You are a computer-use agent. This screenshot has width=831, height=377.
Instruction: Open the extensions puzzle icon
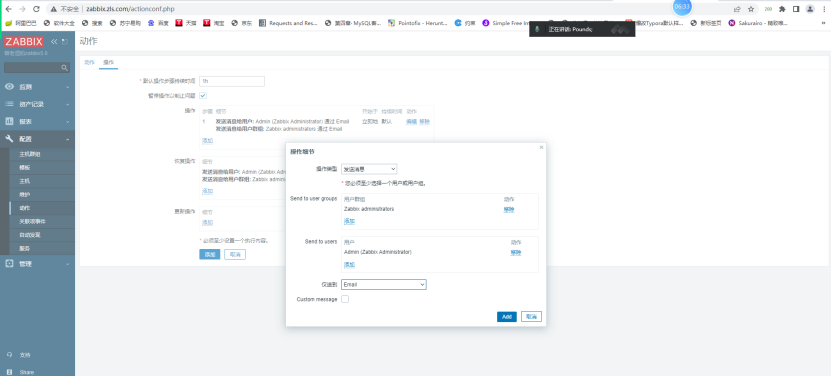[782, 9]
